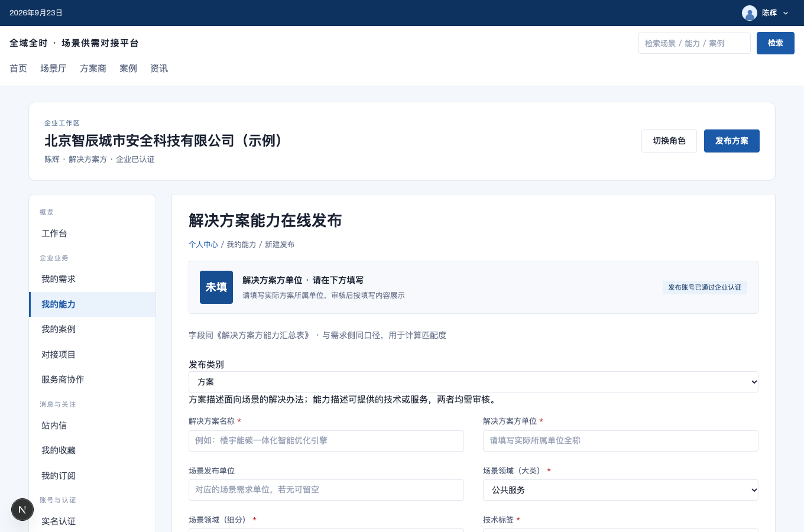The width and height of the screenshot is (804, 532).
Task: Focus the 检索场景 / 能力 / 案例 search box
Action: pyautogui.click(x=695, y=43)
